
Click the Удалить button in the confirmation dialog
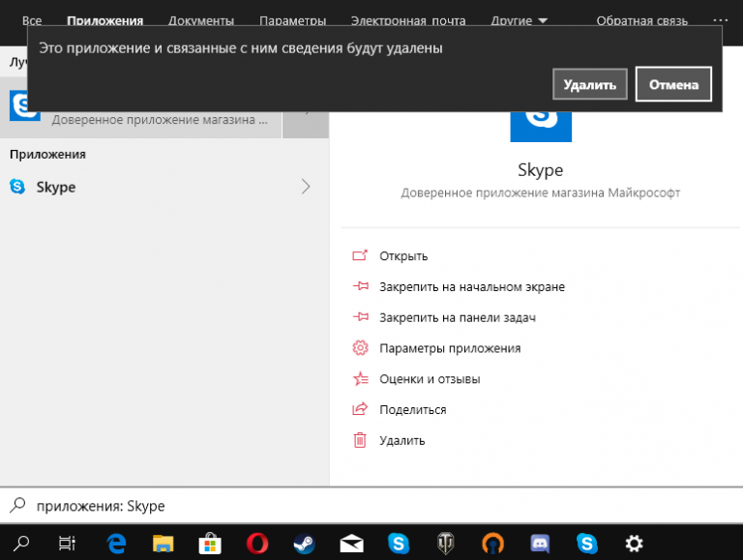[x=589, y=84]
